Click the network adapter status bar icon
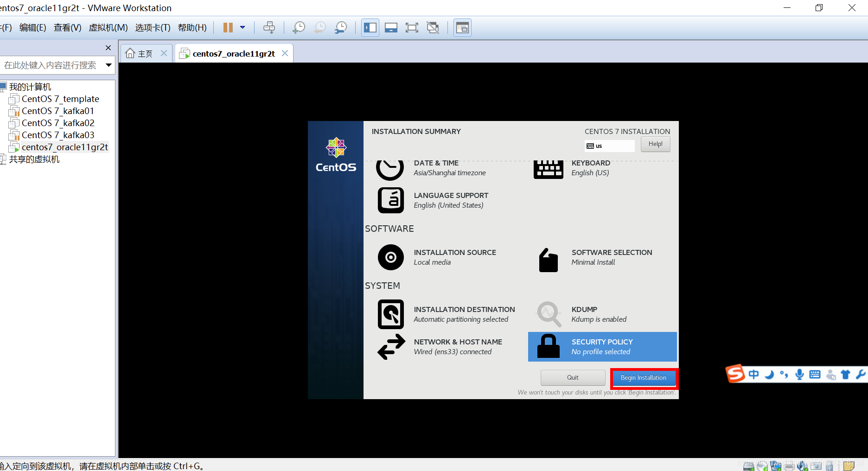868x471 pixels. click(776, 466)
